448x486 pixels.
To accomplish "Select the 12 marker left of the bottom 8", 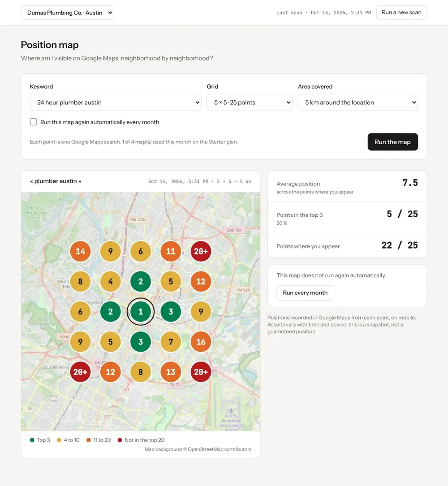I will click(x=110, y=372).
